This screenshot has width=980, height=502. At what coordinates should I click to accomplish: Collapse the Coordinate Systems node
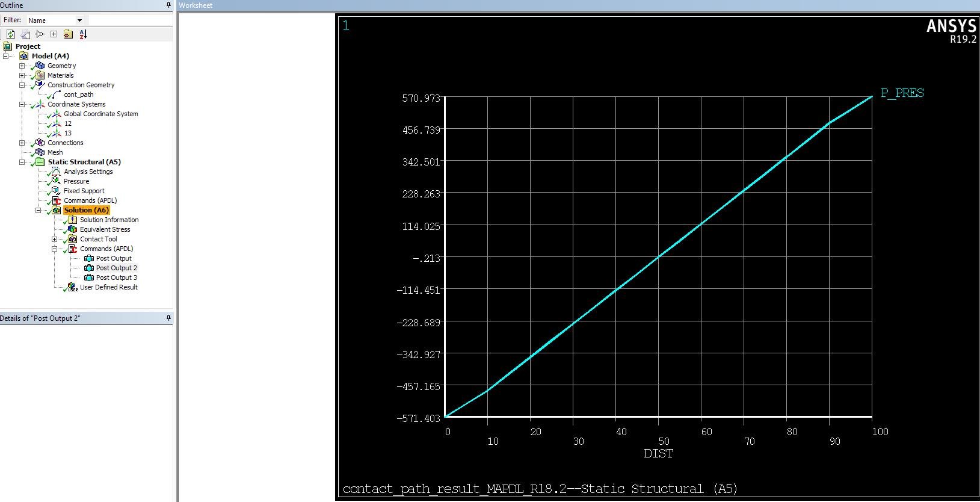coord(22,104)
